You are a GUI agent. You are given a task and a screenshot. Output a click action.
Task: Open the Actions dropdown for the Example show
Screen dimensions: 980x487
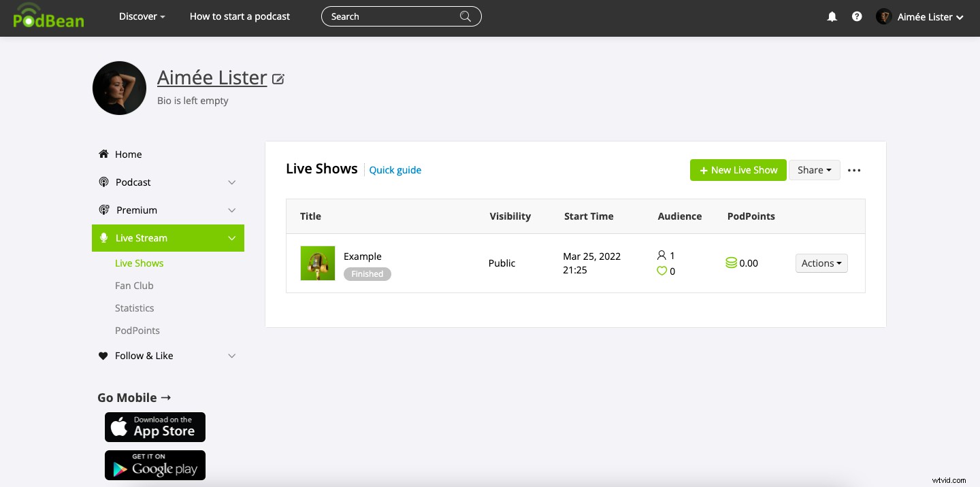[821, 263]
